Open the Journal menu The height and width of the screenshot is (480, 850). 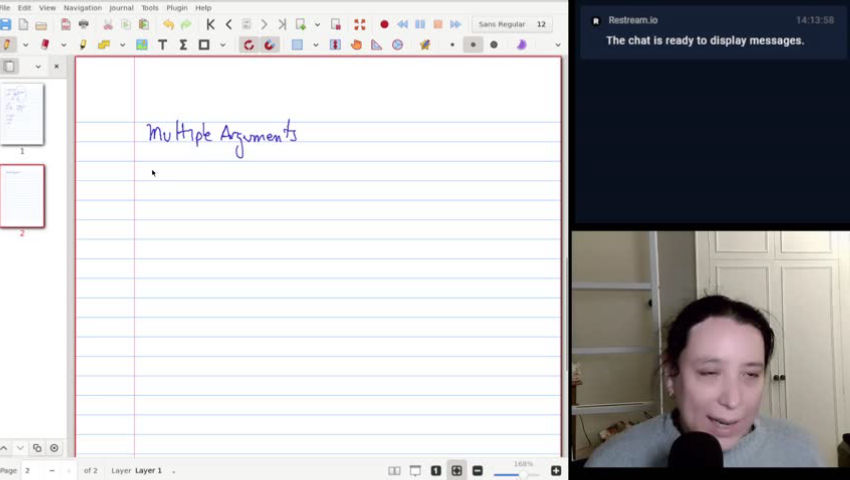click(x=121, y=8)
